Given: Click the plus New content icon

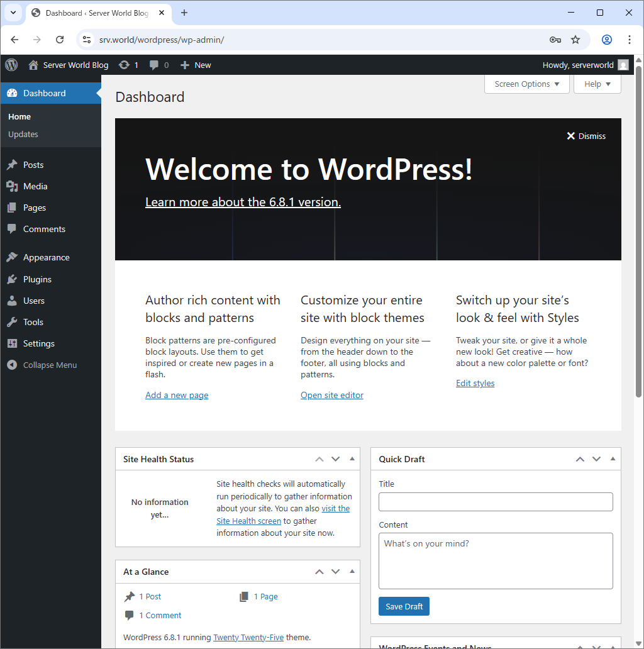Looking at the screenshot, I should pos(185,65).
